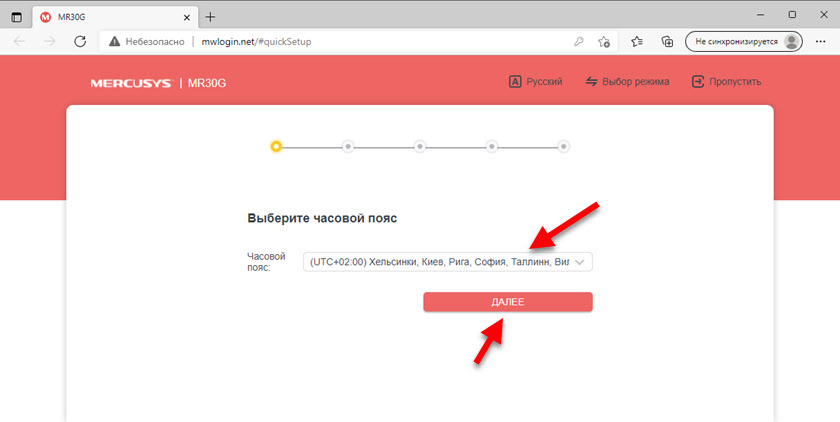
Task: Click the Не синхронизируется profile button
Action: pos(744,42)
